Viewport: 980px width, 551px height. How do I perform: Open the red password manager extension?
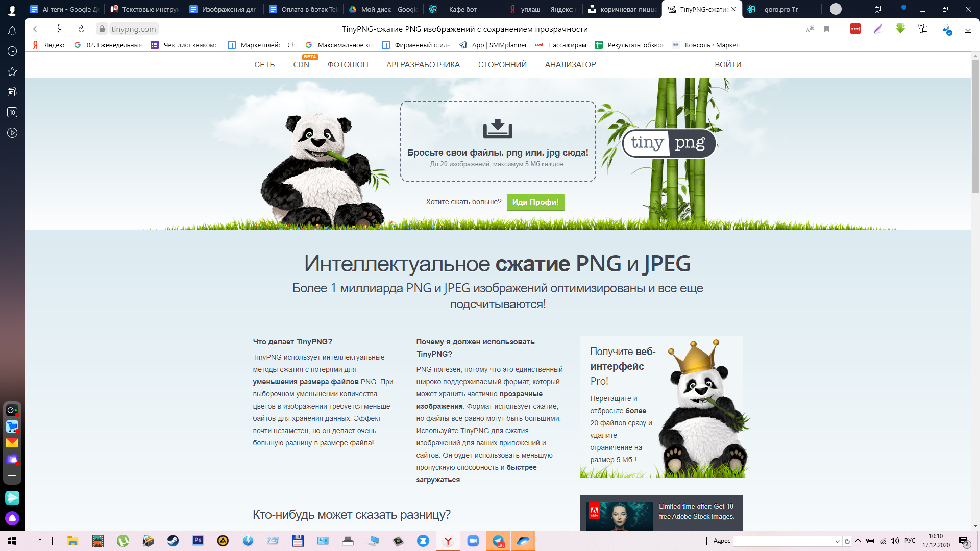coord(855,29)
